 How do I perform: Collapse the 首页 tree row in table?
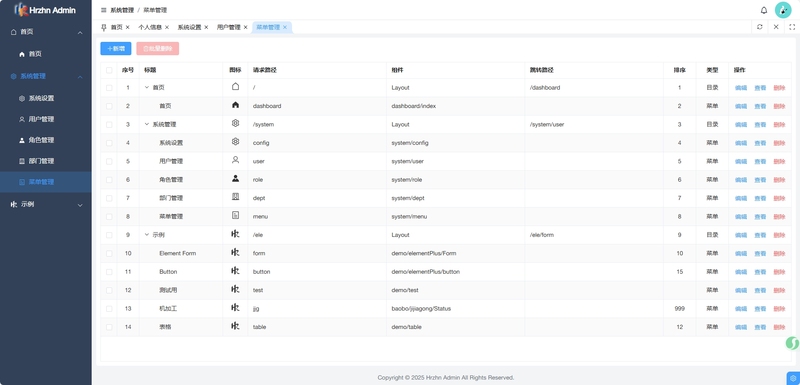(147, 87)
